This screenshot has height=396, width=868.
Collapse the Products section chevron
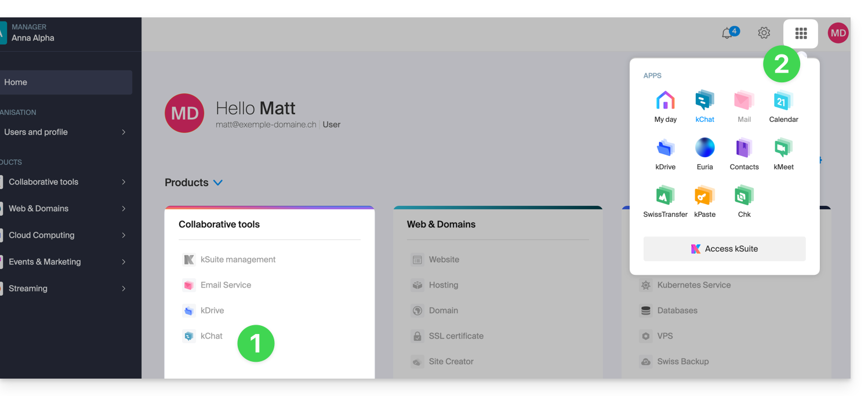pyautogui.click(x=218, y=183)
